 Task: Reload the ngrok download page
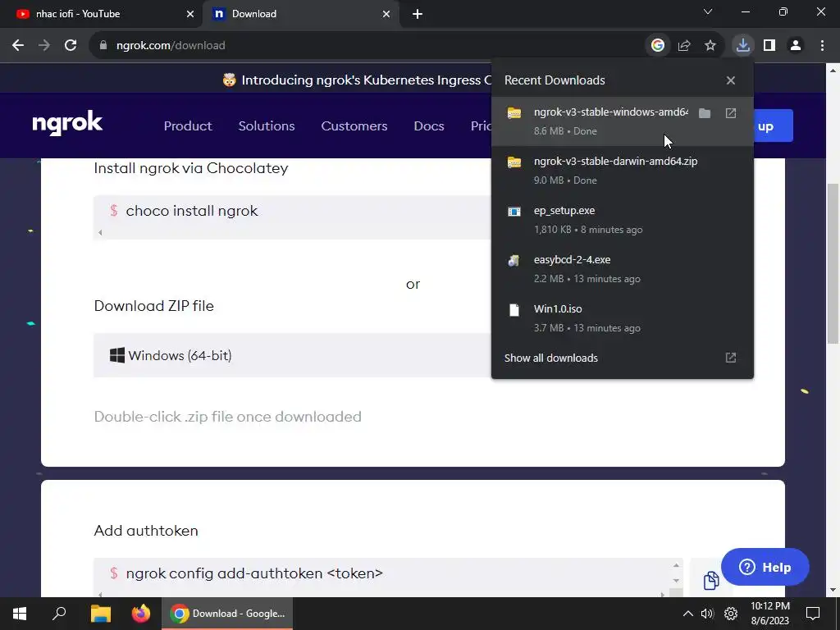(x=71, y=46)
